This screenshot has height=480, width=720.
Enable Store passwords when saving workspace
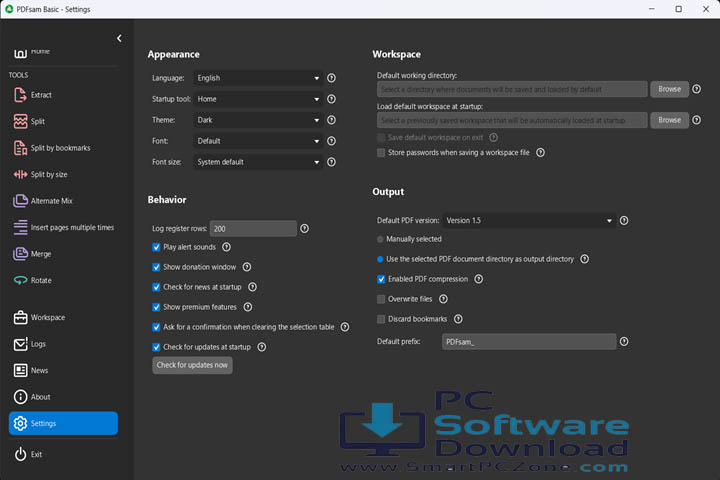pos(381,152)
